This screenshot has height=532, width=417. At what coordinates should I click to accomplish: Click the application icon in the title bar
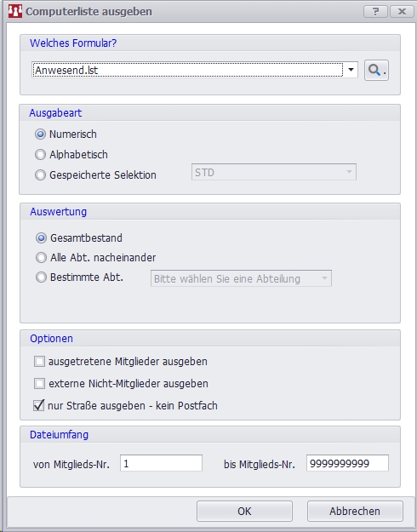click(x=15, y=11)
